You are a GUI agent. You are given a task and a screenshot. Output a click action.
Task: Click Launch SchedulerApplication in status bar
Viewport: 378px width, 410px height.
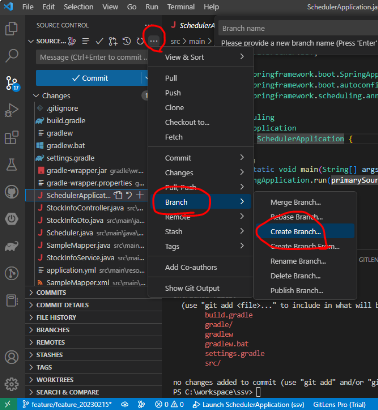pyautogui.click(x=249, y=404)
